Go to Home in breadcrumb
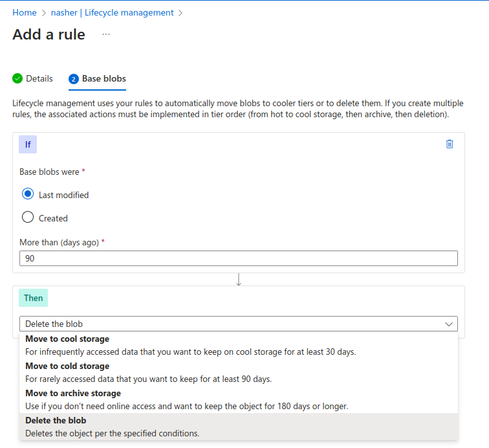 pyautogui.click(x=24, y=12)
